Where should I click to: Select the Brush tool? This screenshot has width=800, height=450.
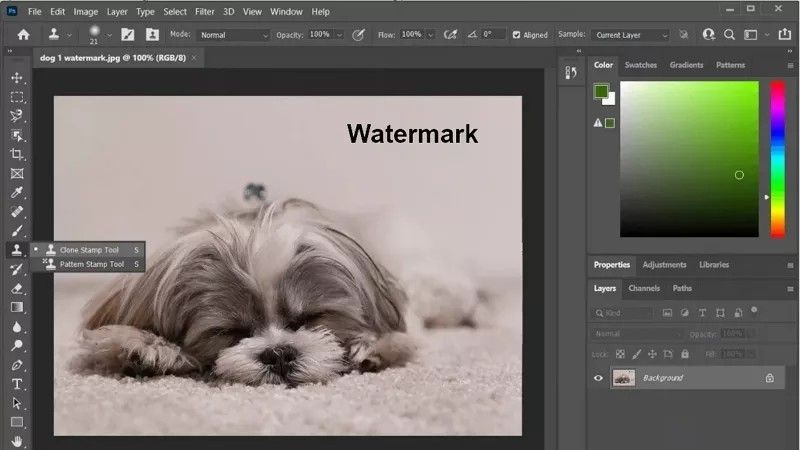pyautogui.click(x=17, y=231)
